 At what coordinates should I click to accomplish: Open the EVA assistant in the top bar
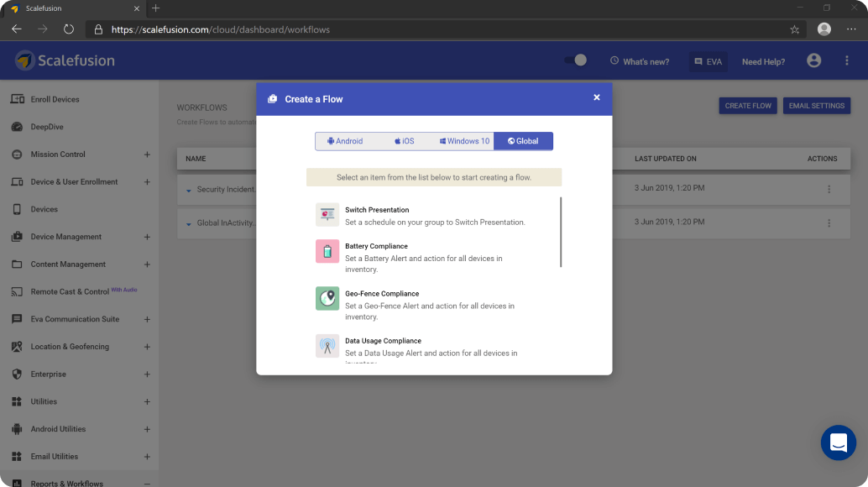point(708,61)
